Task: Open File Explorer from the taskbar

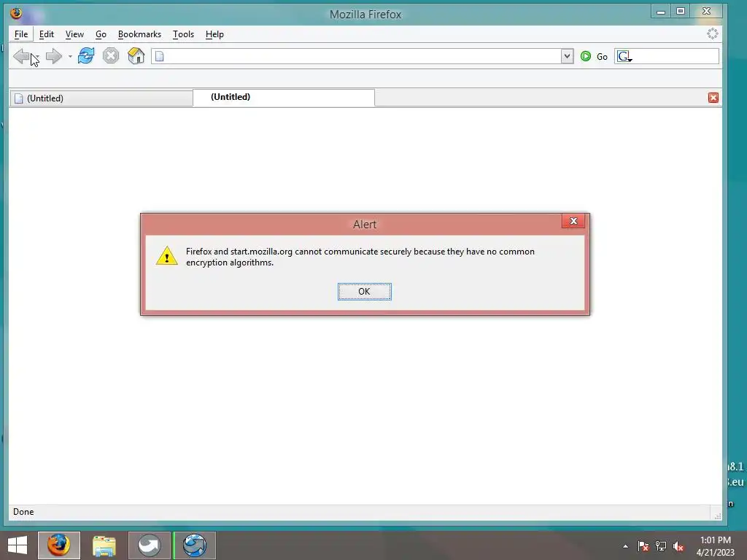Action: point(104,545)
